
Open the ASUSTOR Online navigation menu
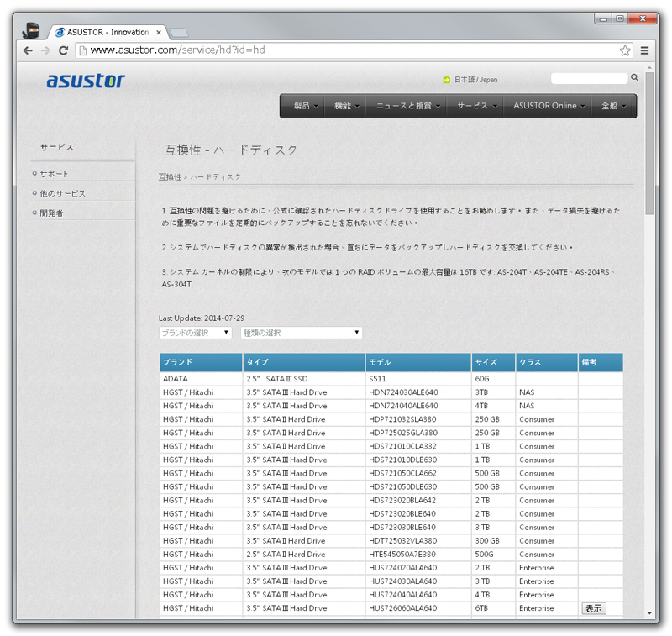(x=549, y=106)
